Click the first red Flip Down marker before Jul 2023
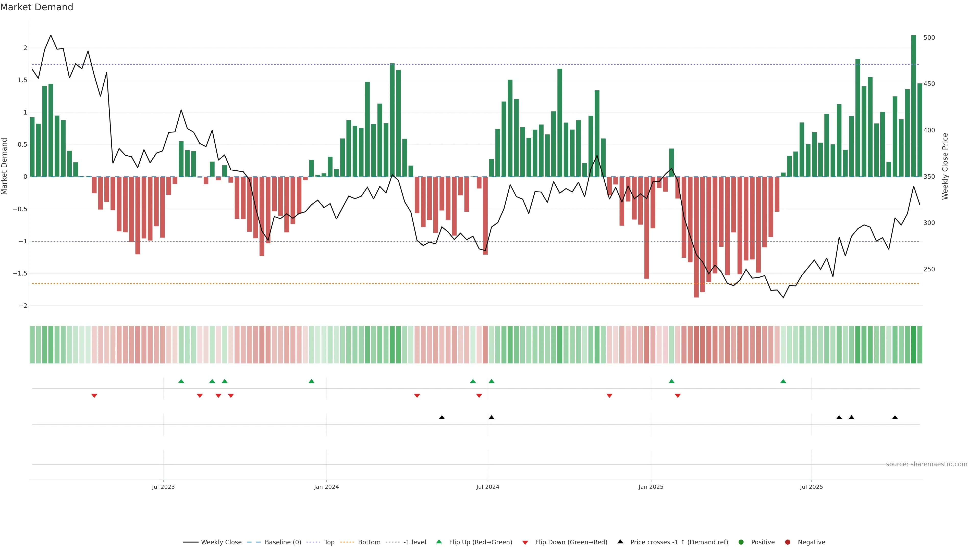This screenshot has width=980, height=551. pos(94,396)
